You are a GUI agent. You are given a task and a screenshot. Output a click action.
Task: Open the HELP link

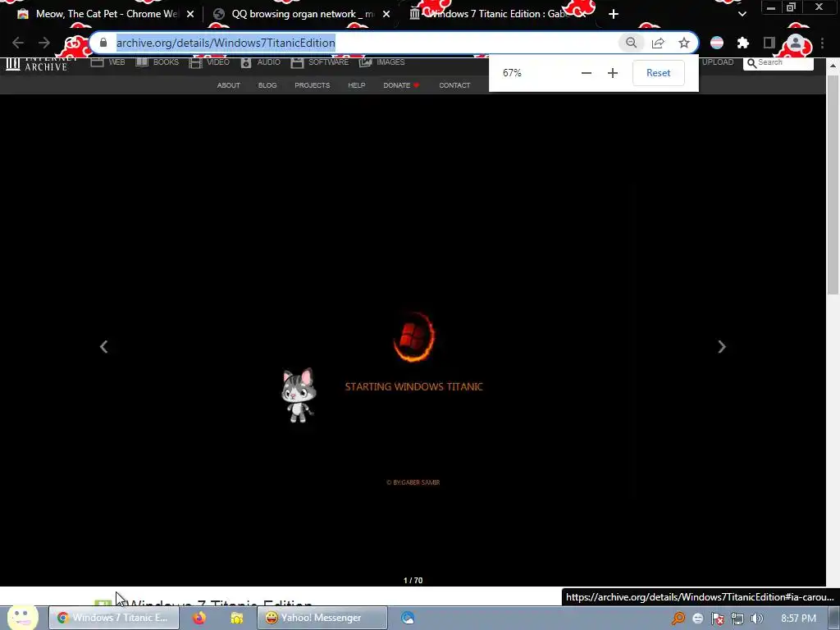(356, 85)
